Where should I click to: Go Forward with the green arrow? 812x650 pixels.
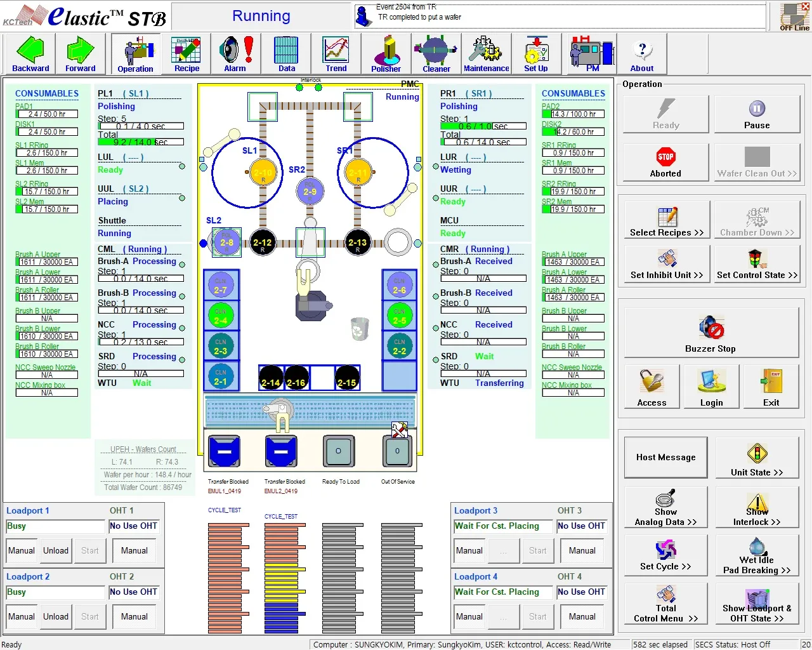point(81,55)
